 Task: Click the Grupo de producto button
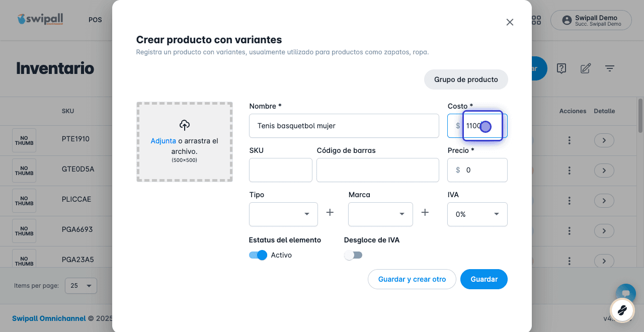pyautogui.click(x=466, y=79)
